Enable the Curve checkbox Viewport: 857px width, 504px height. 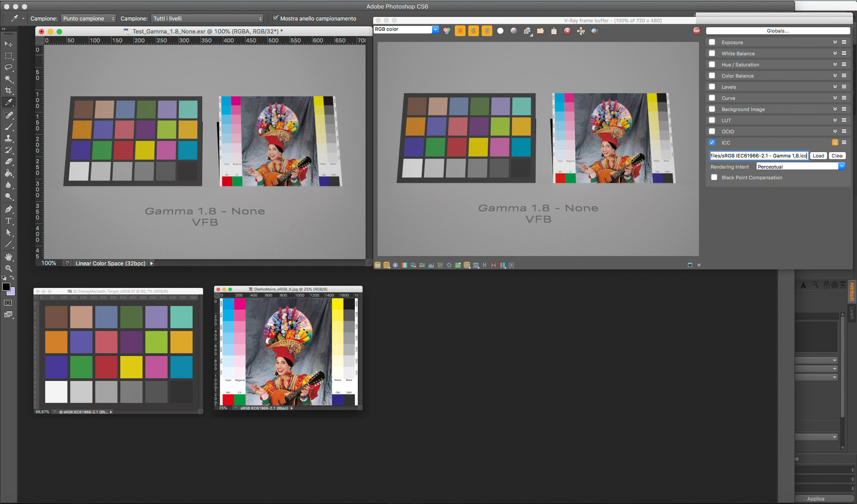[x=712, y=98]
